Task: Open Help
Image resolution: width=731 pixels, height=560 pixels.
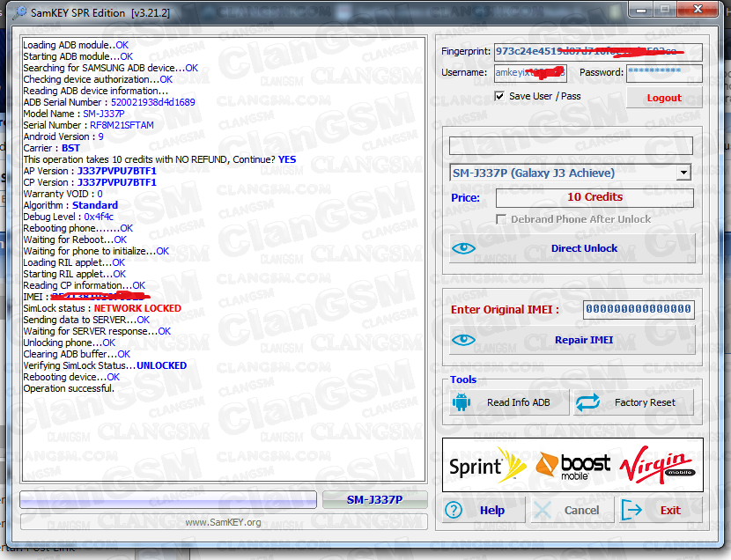Action: tap(484, 510)
